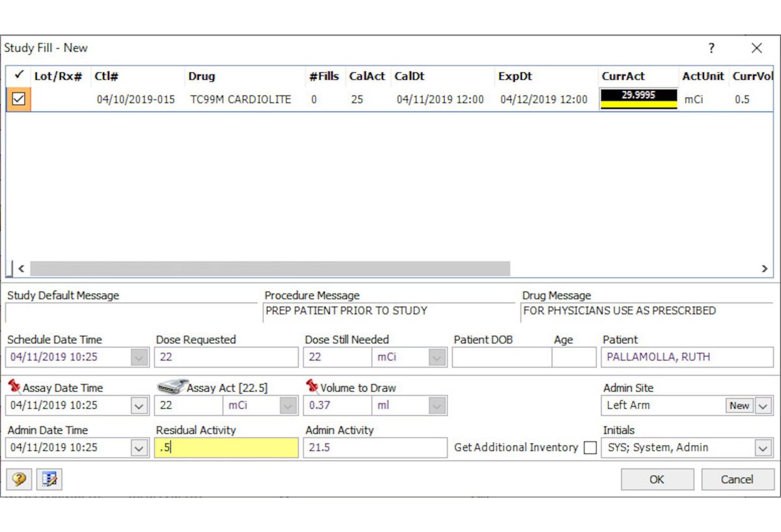Expand the Initials combo box arrow
The height and width of the screenshot is (532, 781).
[763, 447]
